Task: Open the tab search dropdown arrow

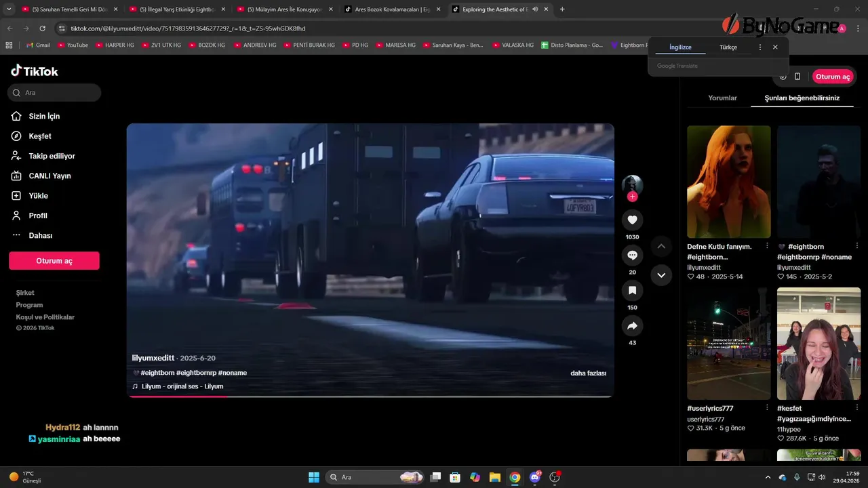Action: point(8,9)
